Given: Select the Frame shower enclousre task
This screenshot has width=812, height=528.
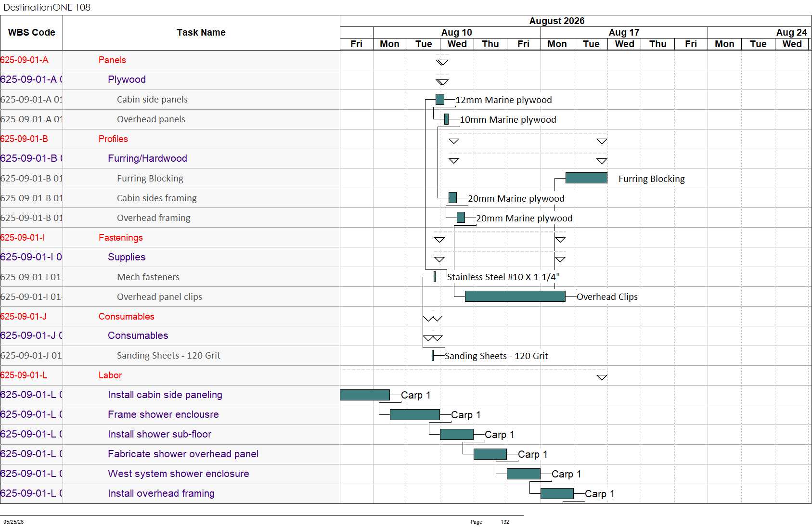Looking at the screenshot, I should tap(163, 415).
